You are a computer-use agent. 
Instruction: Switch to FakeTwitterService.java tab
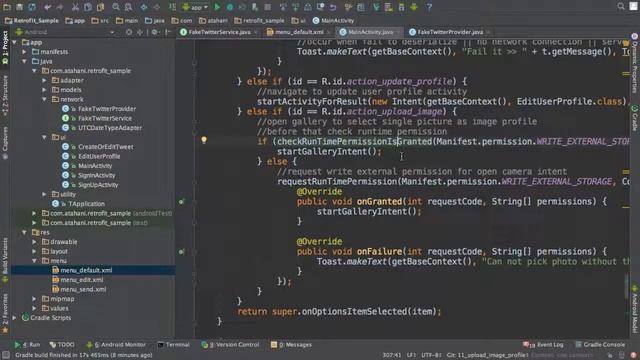tap(219, 32)
